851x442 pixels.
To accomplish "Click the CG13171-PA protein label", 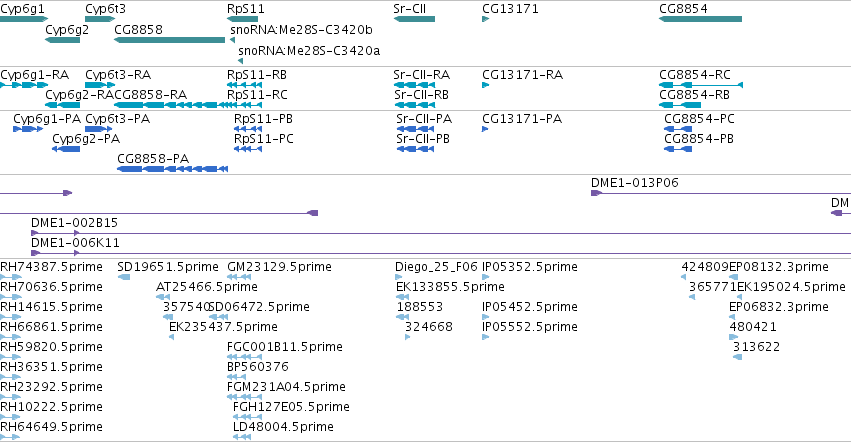I will point(522,118).
